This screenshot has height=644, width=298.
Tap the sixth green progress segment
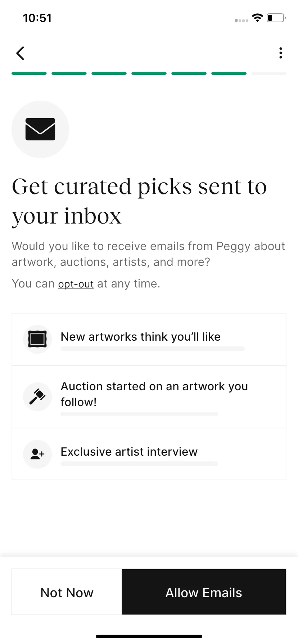[229, 73]
